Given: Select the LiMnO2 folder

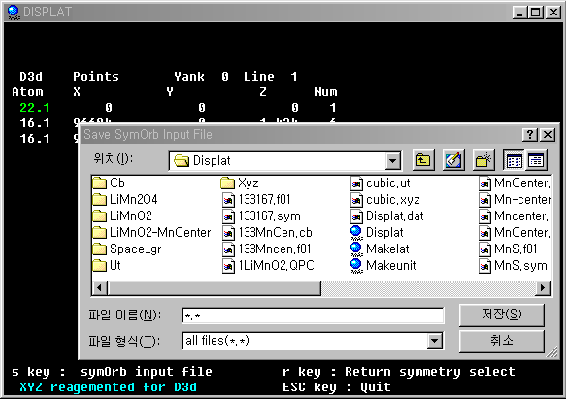Looking at the screenshot, I should click(122, 216).
